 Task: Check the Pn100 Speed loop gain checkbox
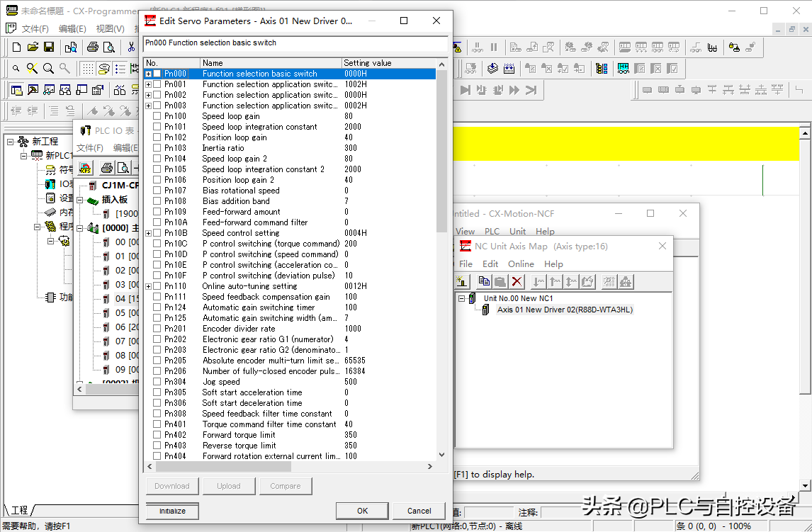157,116
